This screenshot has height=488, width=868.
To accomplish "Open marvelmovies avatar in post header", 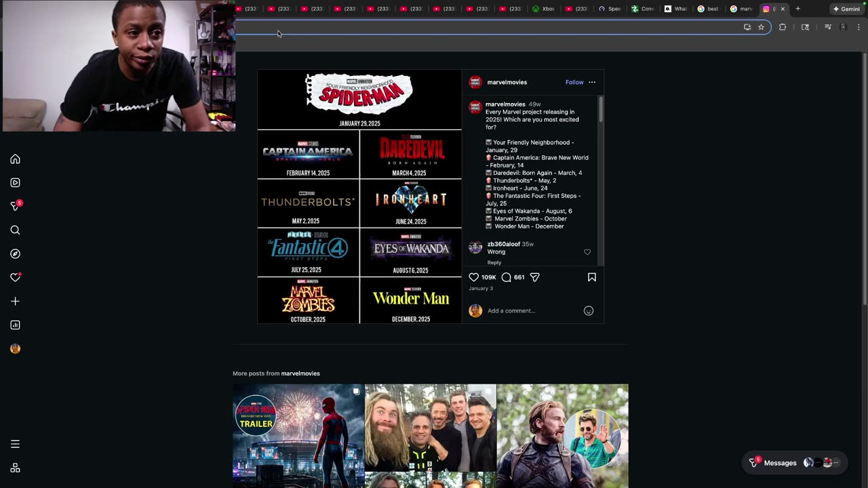I will pyautogui.click(x=475, y=82).
